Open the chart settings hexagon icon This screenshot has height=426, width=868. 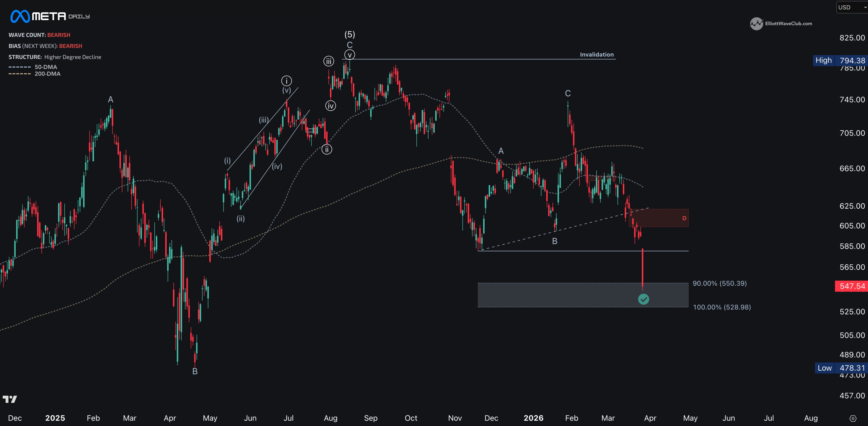[853, 419]
